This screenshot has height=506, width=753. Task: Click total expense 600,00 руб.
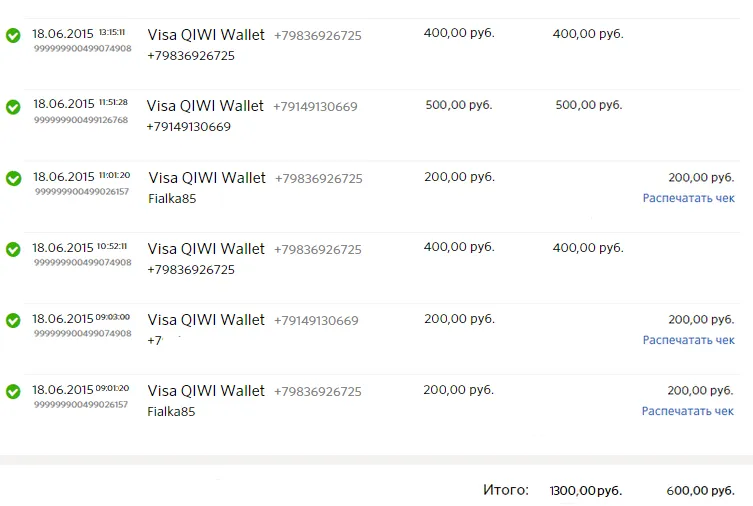pyautogui.click(x=701, y=491)
